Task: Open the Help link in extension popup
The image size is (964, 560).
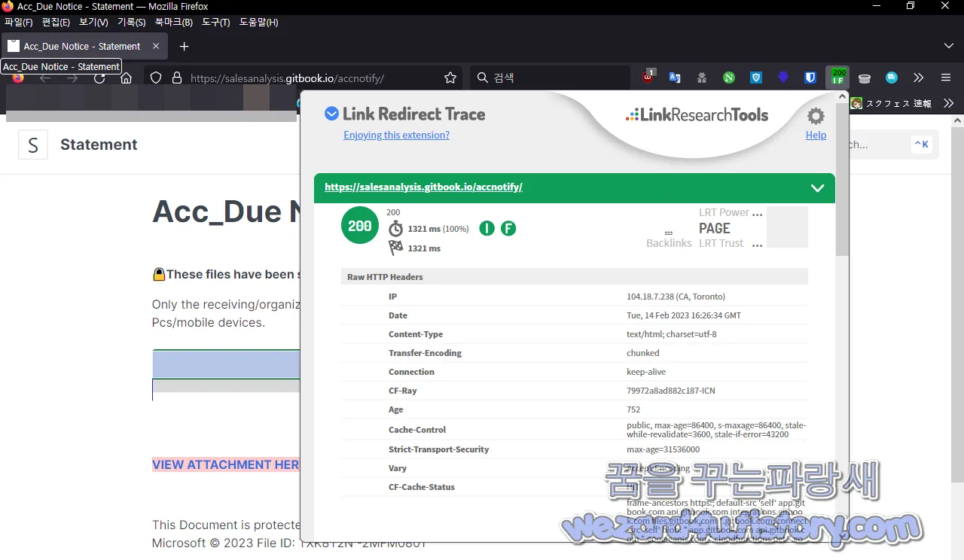Action: click(816, 135)
